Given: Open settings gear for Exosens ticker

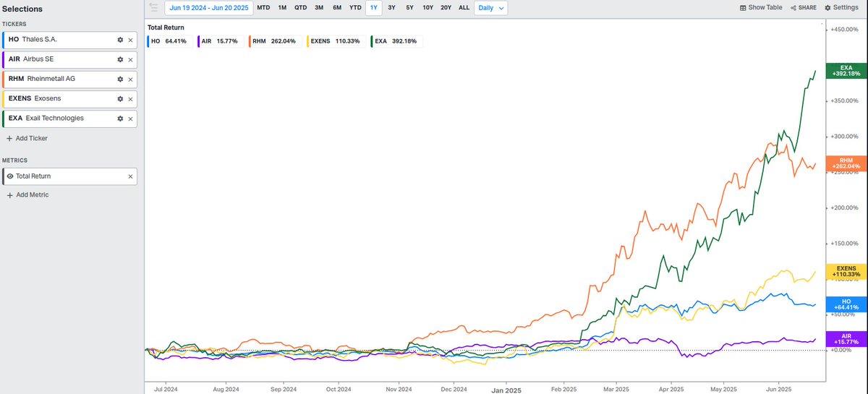Looking at the screenshot, I should [x=121, y=98].
